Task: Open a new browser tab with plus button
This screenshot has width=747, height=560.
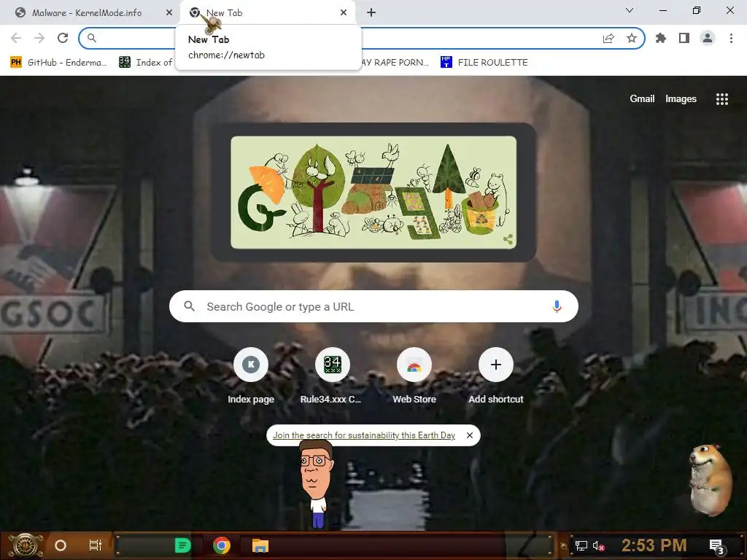Action: 371,13
